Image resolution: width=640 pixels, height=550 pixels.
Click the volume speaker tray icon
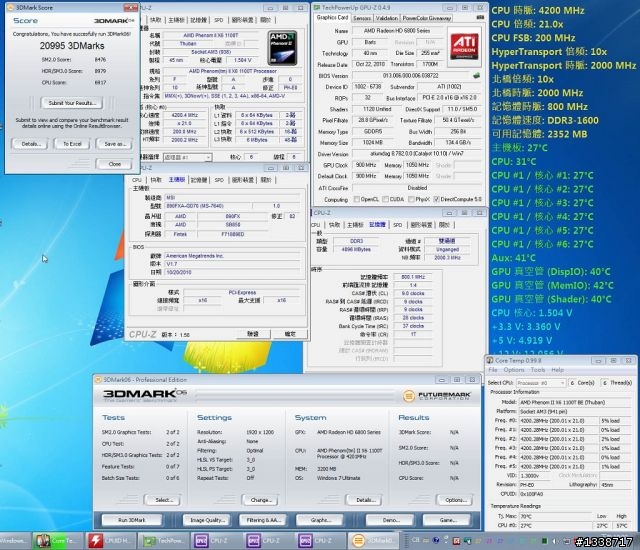(554, 541)
